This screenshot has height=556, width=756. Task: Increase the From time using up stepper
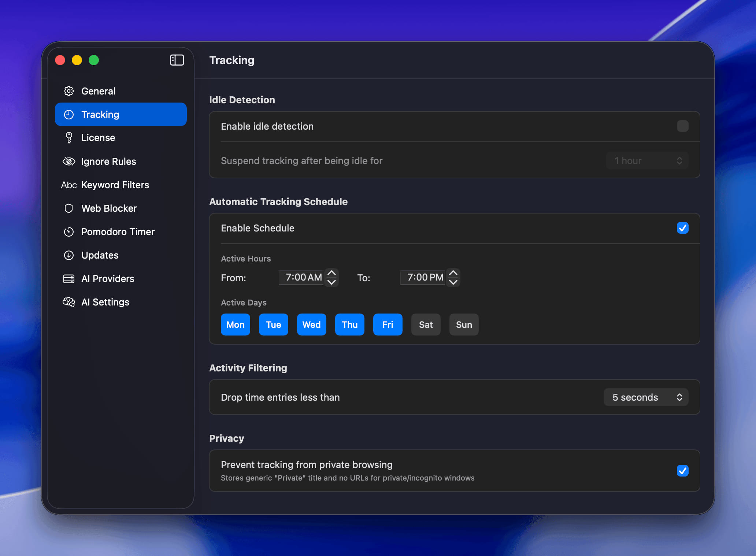click(331, 273)
